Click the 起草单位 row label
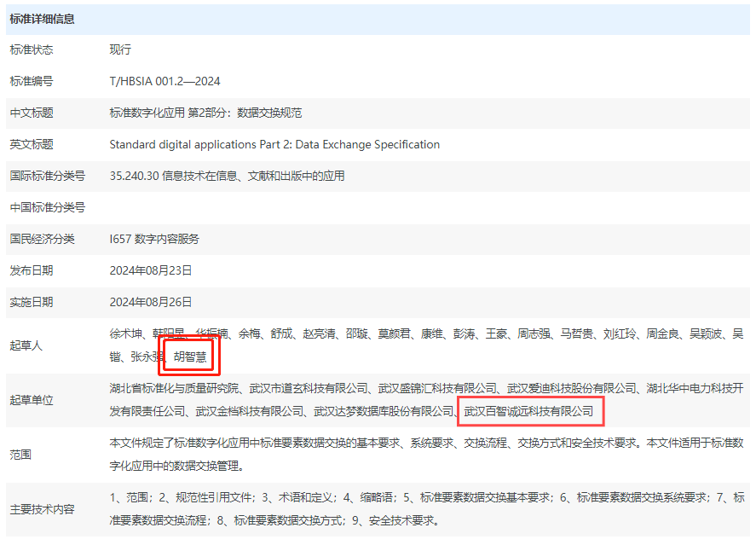The width and height of the screenshot is (756, 545). 32,400
